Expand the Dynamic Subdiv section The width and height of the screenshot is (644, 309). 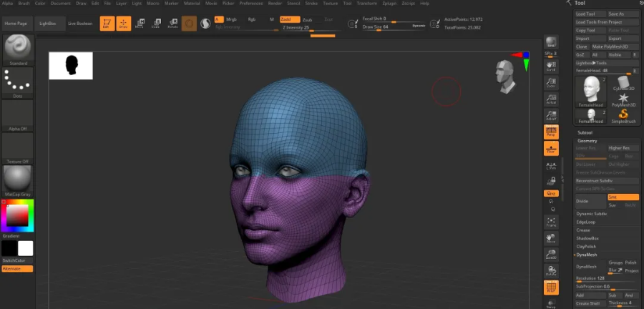point(592,214)
